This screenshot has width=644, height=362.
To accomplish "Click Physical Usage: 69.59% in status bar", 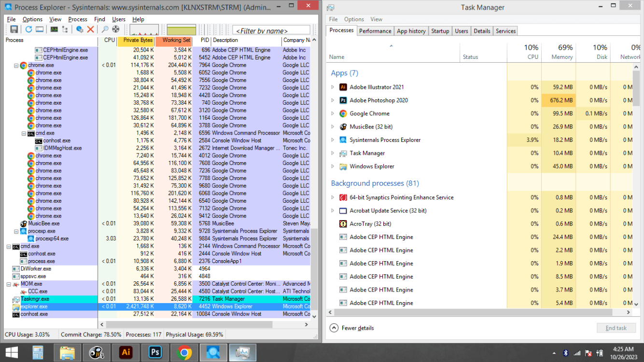I will (x=195, y=334).
